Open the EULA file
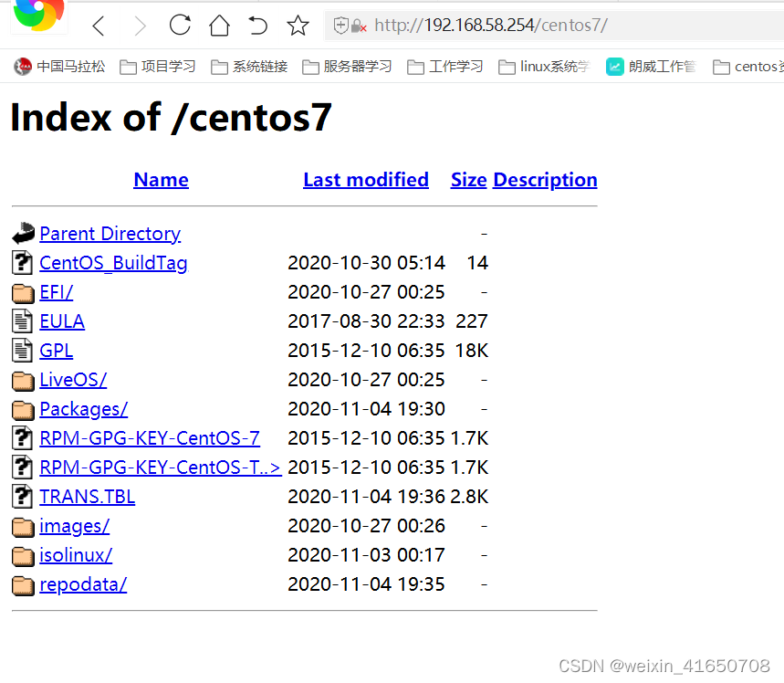This screenshot has height=683, width=784. coord(61,321)
